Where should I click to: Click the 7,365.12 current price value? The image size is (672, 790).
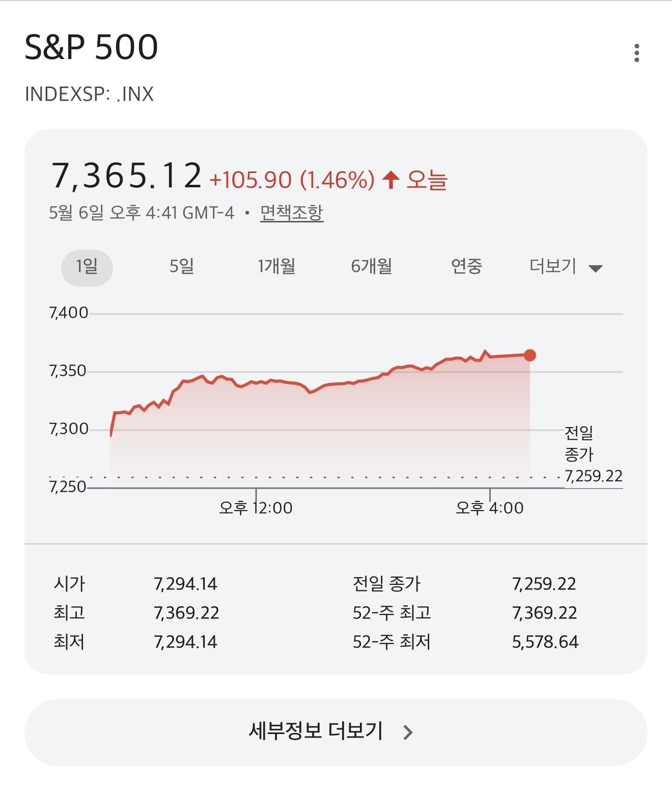127,176
